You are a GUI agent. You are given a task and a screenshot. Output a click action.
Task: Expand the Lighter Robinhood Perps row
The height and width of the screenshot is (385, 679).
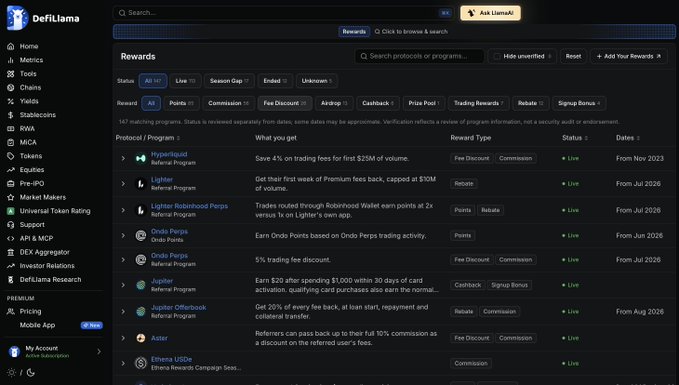point(123,210)
